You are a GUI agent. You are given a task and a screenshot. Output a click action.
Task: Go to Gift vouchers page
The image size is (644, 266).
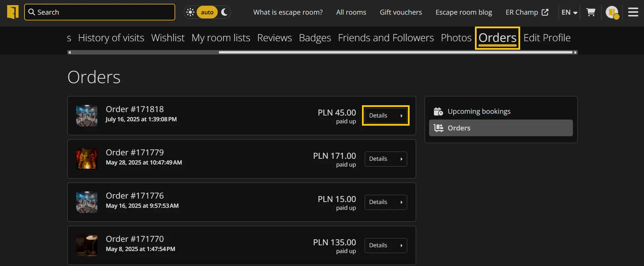coord(401,12)
